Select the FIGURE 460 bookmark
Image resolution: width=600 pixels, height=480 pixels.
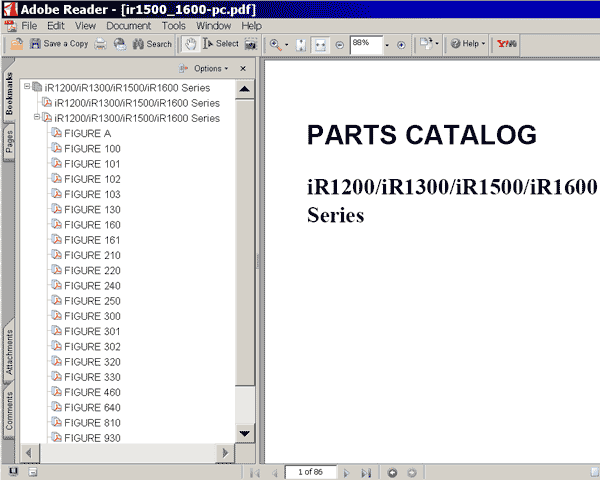click(x=92, y=392)
